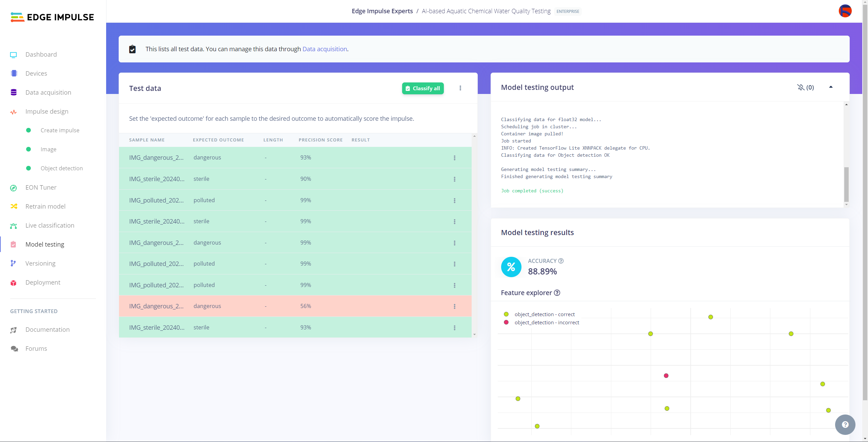Screen dimensions: 868x442
Task: Open Data acquisition link
Action: pyautogui.click(x=324, y=49)
